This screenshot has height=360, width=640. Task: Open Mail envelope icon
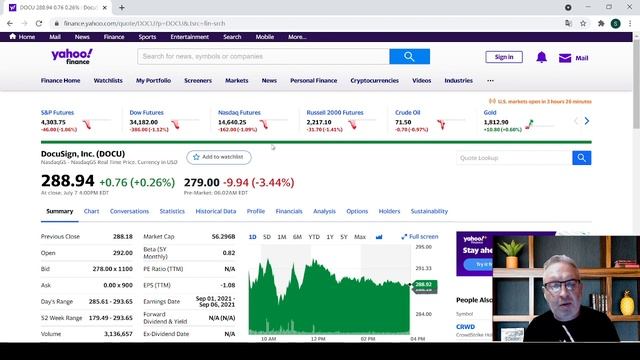565,58
